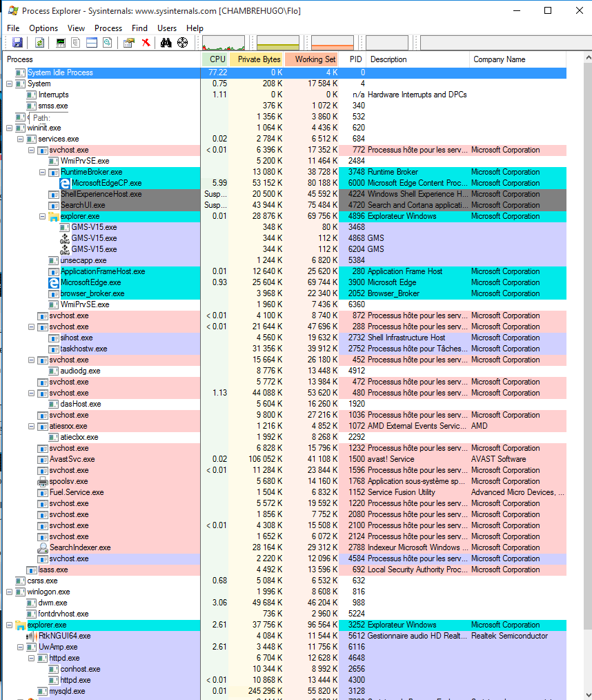Sort by the Private Bytes column header
This screenshot has height=700, width=592.
tap(257, 59)
